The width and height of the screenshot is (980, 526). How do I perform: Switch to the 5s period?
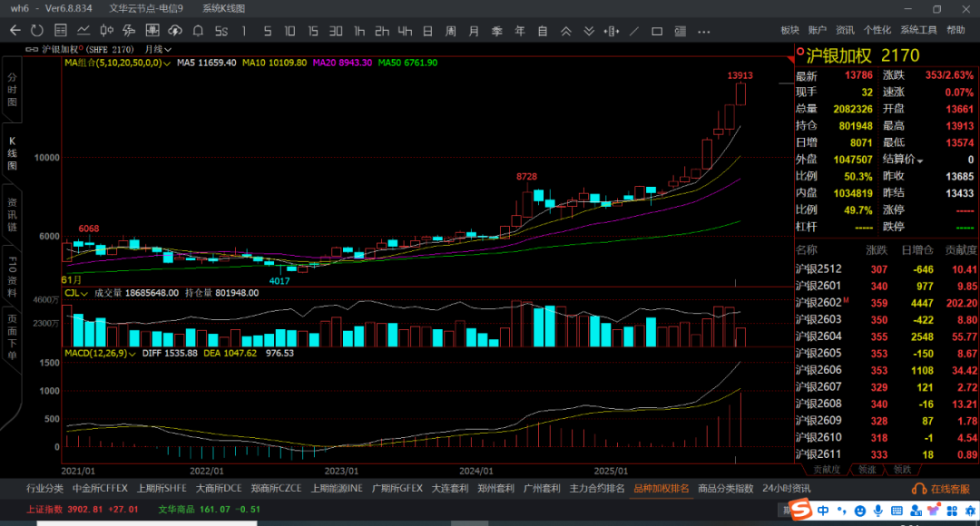tap(221, 31)
